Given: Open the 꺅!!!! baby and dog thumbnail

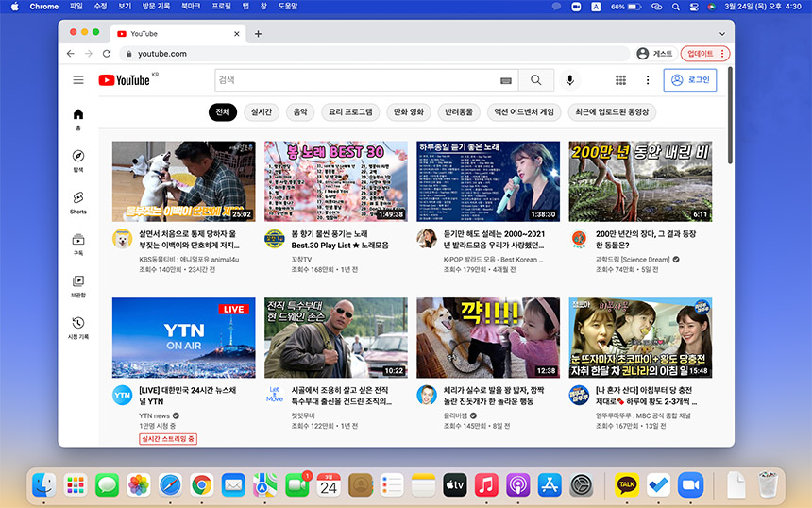Looking at the screenshot, I should (488, 338).
